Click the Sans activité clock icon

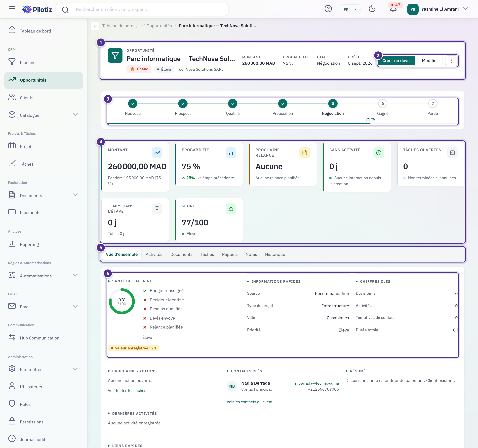pos(379,153)
